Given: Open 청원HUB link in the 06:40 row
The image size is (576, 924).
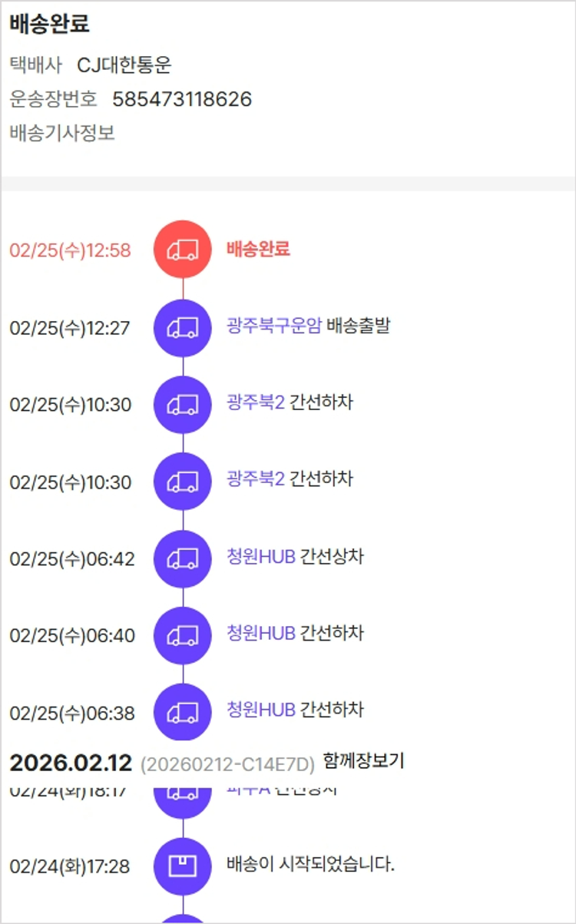Looking at the screenshot, I should click(261, 634).
